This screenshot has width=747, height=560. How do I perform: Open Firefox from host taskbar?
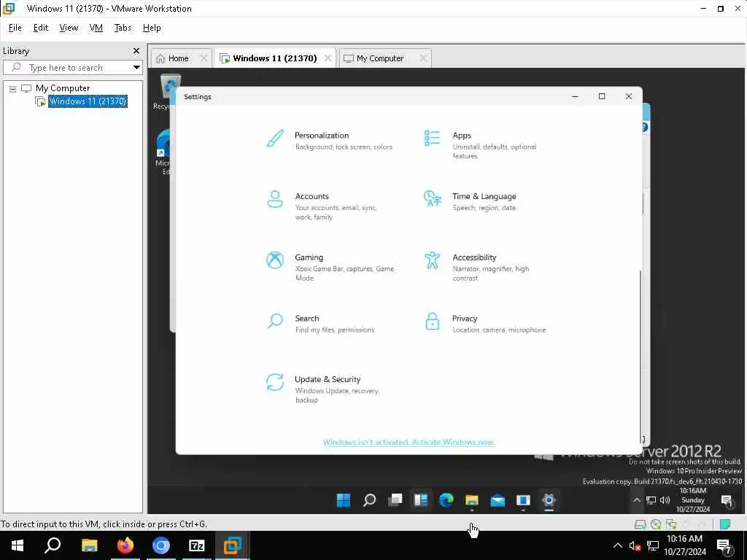pyautogui.click(x=125, y=545)
